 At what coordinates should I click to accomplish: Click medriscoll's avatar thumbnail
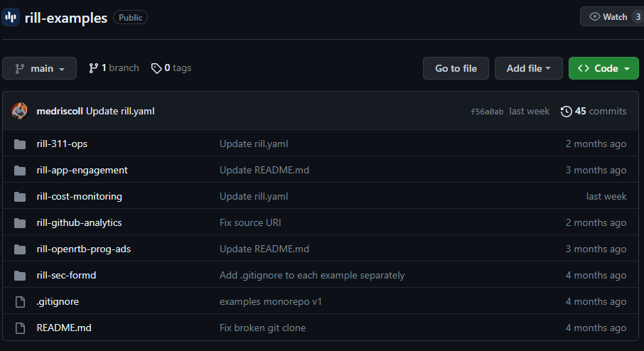pos(19,111)
